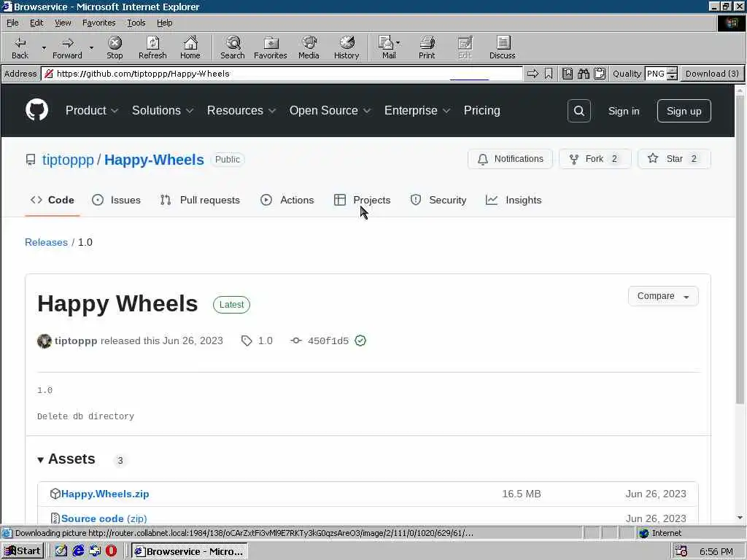The height and width of the screenshot is (560, 747).
Task: Click the Go arrow beside address bar
Action: pos(533,74)
